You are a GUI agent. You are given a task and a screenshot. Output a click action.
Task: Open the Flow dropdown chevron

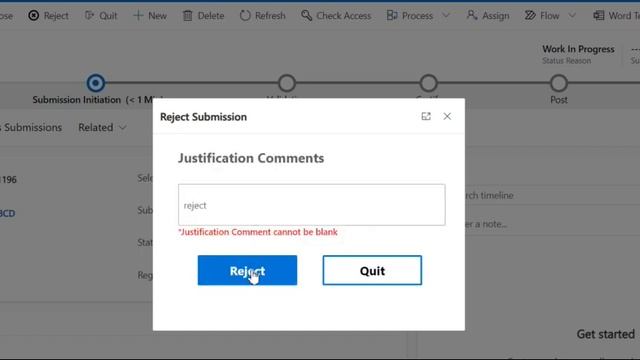click(x=572, y=16)
